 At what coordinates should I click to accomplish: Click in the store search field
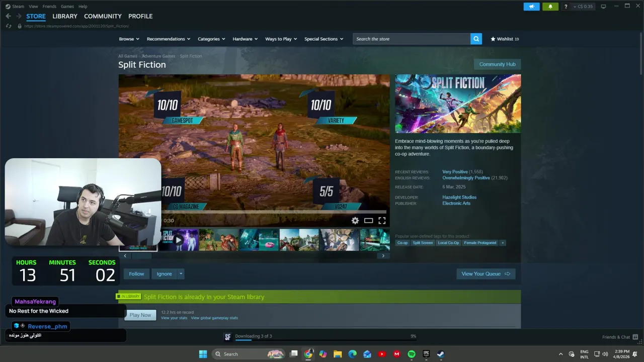412,39
